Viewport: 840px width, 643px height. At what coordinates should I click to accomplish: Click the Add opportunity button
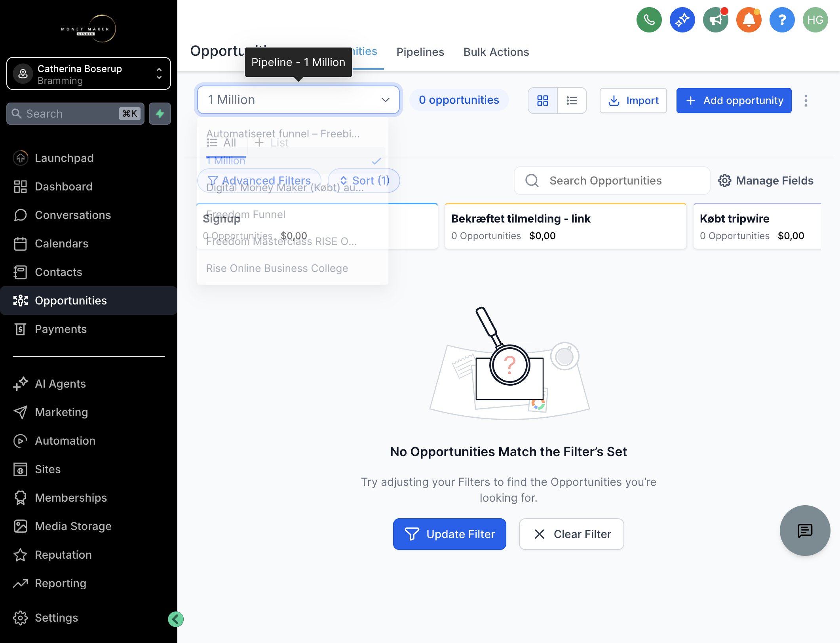click(x=734, y=101)
